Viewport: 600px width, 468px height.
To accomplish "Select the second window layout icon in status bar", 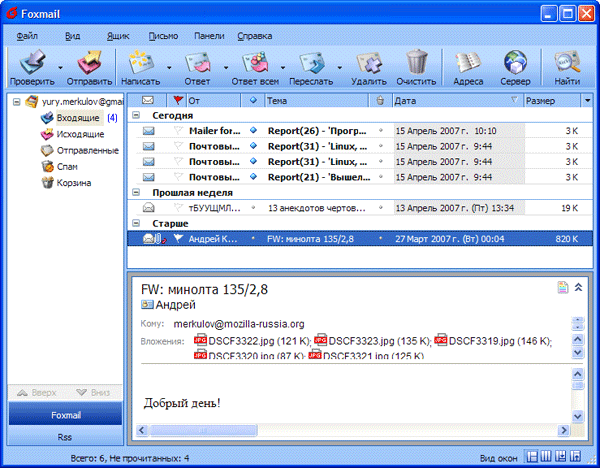I will [x=546, y=457].
